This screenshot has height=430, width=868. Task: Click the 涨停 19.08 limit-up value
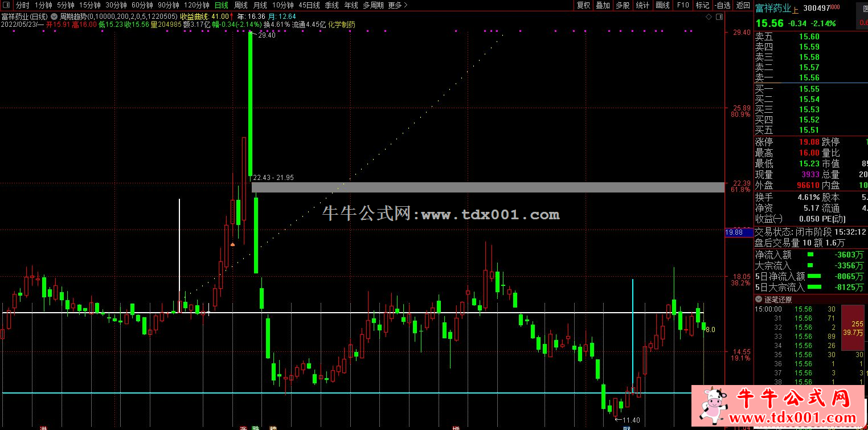[809, 142]
